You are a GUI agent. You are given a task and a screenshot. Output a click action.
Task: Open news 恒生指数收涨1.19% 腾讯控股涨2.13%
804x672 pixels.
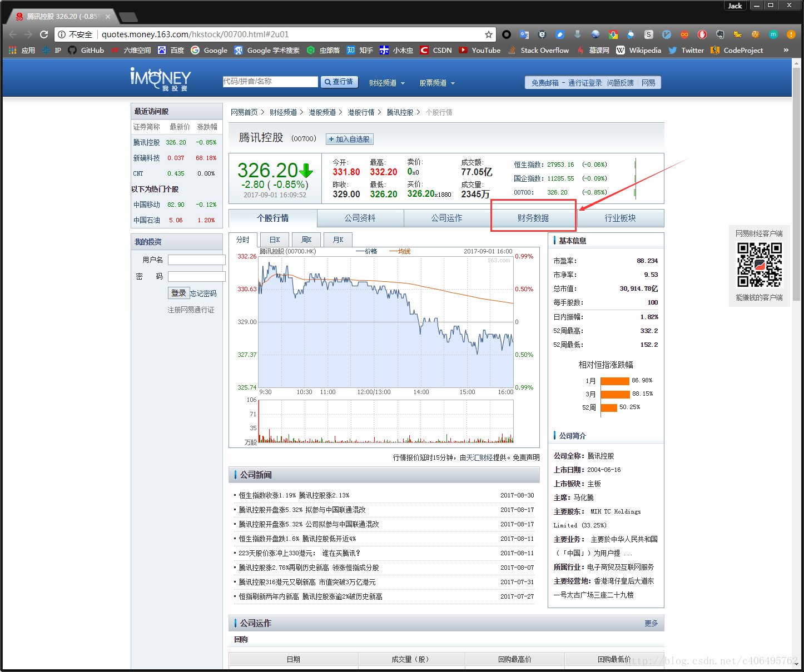pyautogui.click(x=294, y=495)
